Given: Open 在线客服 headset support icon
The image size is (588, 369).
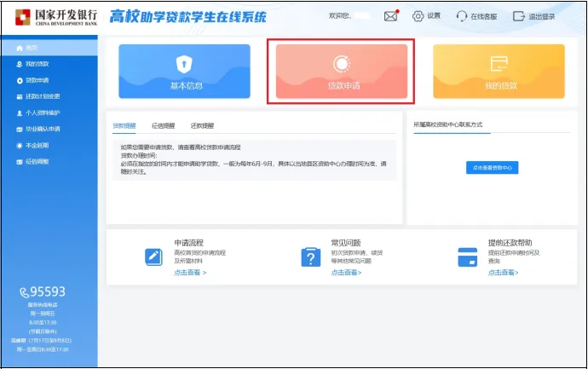Looking at the screenshot, I should tap(462, 16).
